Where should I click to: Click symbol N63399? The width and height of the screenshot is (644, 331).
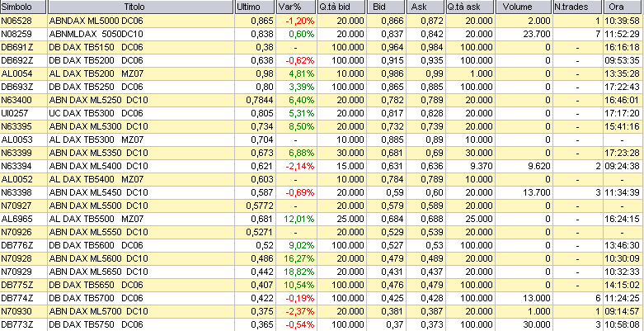(16, 153)
